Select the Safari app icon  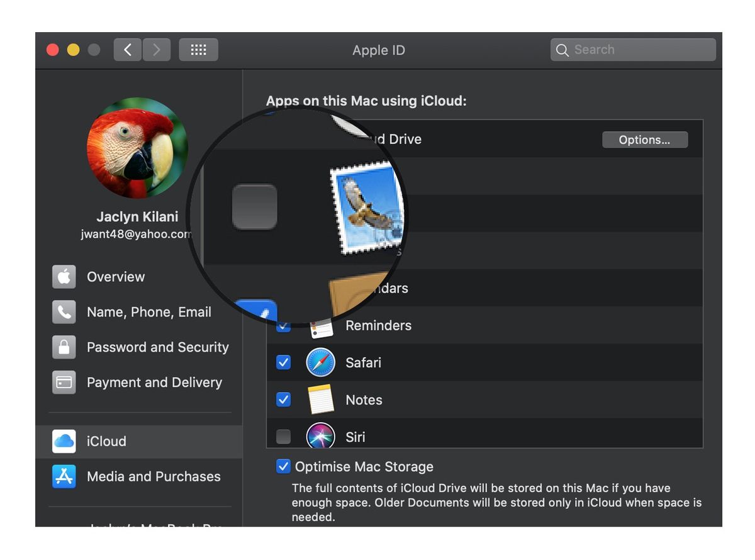tap(321, 362)
